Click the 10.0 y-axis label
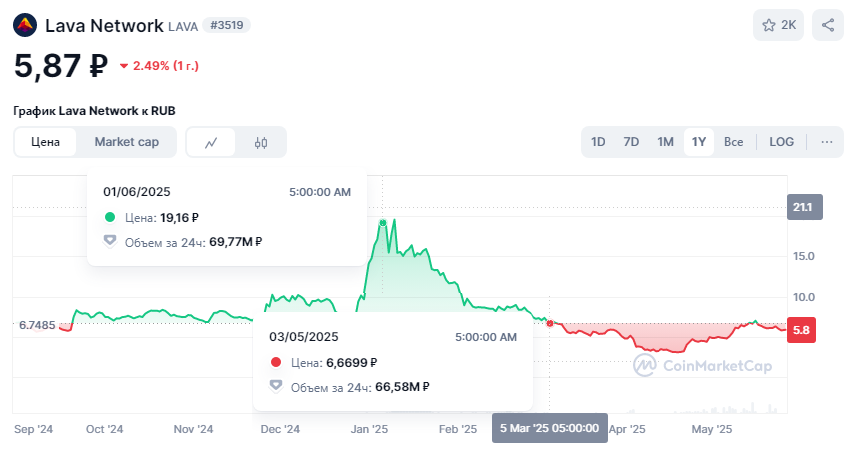This screenshot has width=848, height=451. tap(804, 297)
